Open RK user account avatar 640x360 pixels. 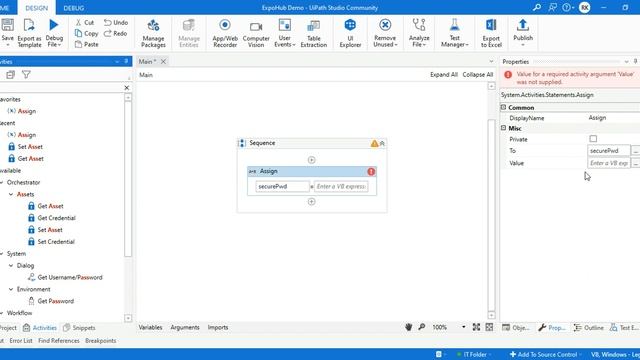pyautogui.click(x=584, y=7)
